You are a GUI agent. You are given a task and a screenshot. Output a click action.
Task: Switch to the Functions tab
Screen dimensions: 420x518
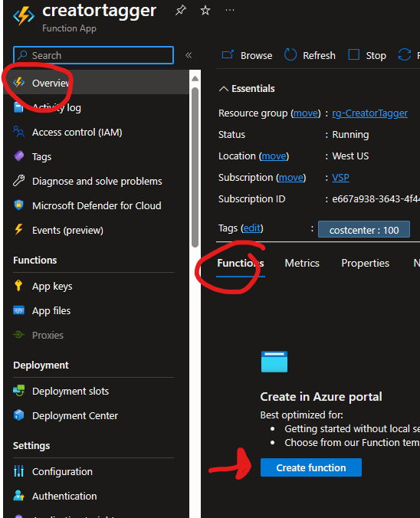(241, 263)
